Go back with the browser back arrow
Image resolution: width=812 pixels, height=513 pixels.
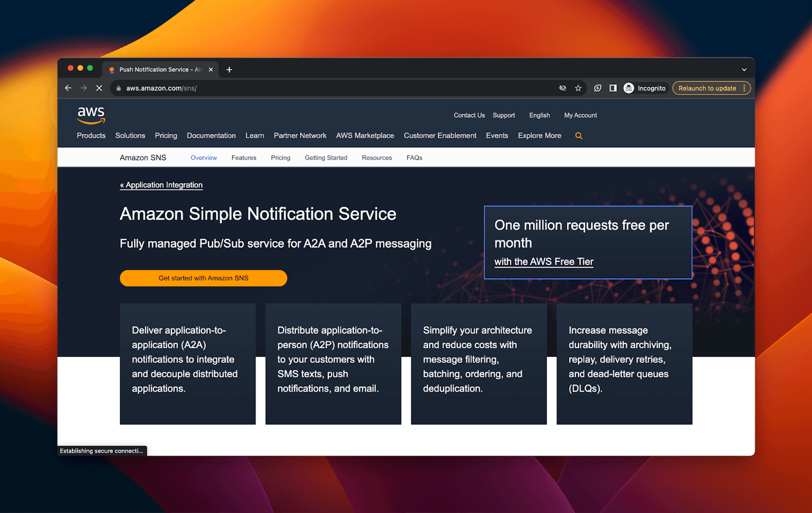point(68,88)
